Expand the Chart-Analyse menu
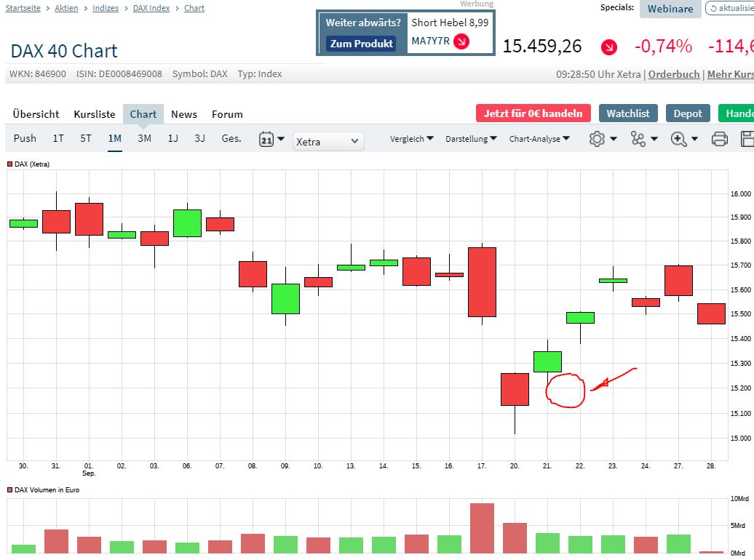Image resolution: width=754 pixels, height=560 pixels. [x=539, y=138]
